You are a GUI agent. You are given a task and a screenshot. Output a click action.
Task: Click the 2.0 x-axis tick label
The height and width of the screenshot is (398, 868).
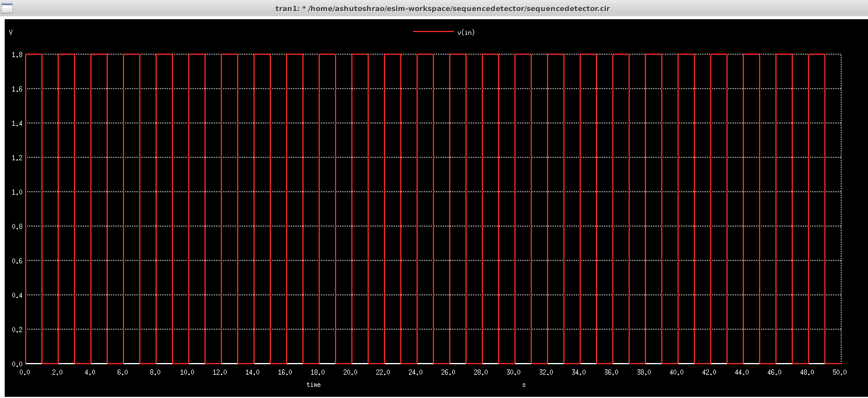pyautogui.click(x=57, y=372)
